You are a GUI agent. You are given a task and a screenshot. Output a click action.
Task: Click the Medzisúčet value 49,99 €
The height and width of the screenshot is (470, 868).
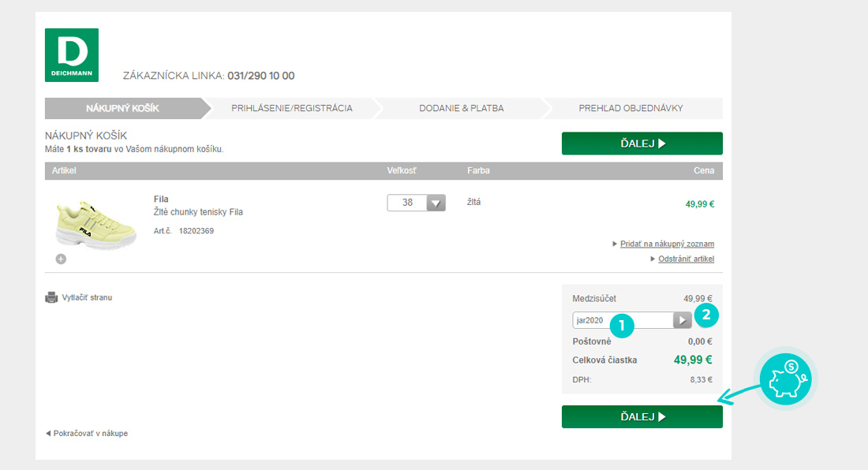[x=698, y=299]
